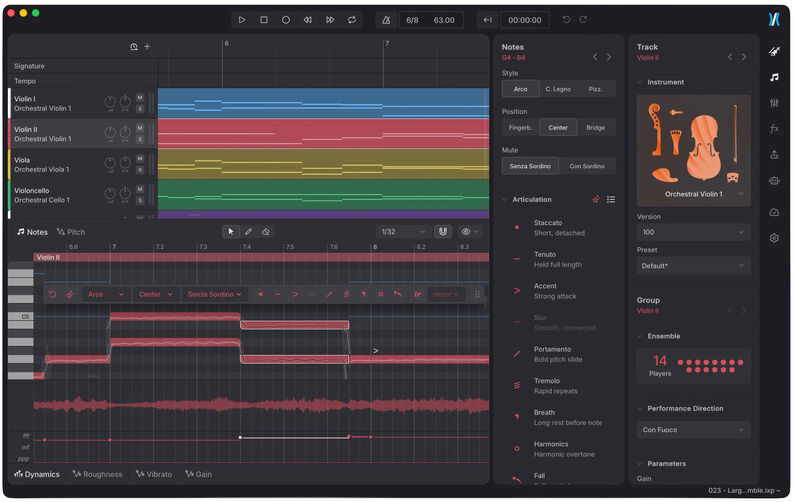Collapse the Articulation section
Viewport: 793px width, 502px height.
pos(505,200)
